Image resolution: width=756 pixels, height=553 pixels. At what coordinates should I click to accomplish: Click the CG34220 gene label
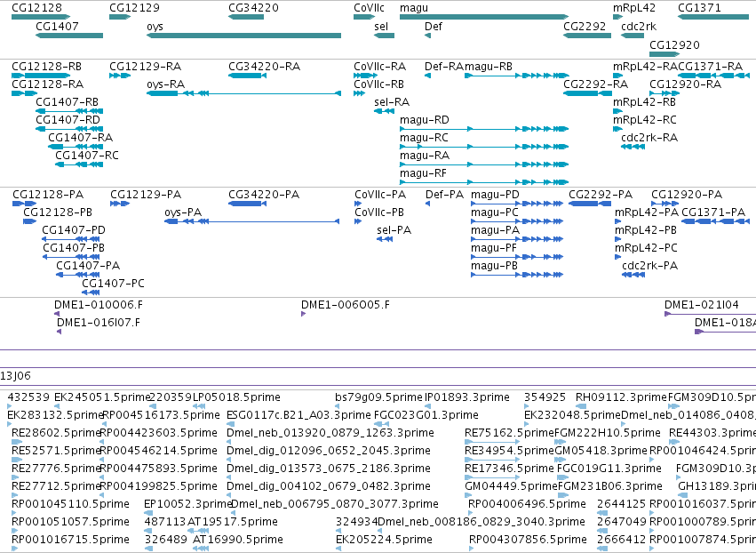[253, 8]
